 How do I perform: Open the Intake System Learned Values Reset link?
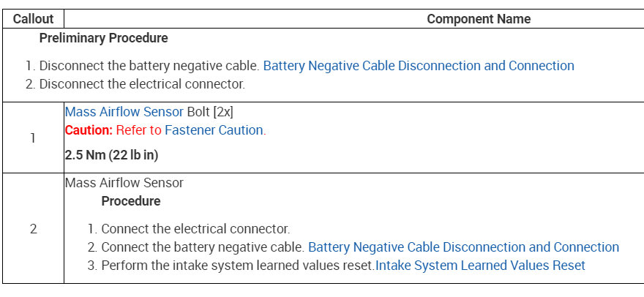click(x=480, y=266)
